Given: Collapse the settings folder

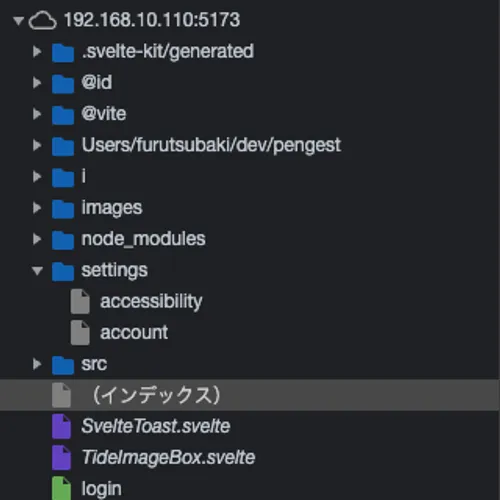Looking at the screenshot, I should (x=37, y=270).
